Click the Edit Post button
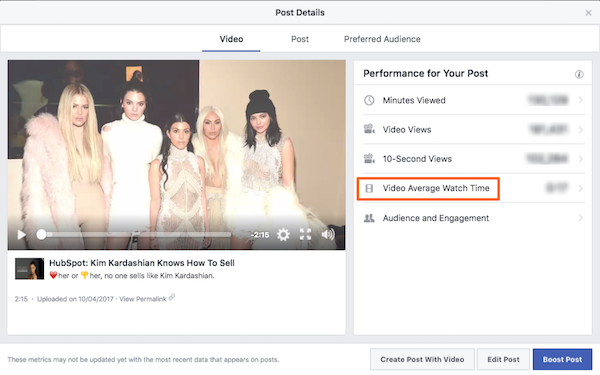Image resolution: width=600 pixels, height=375 pixels. (503, 359)
